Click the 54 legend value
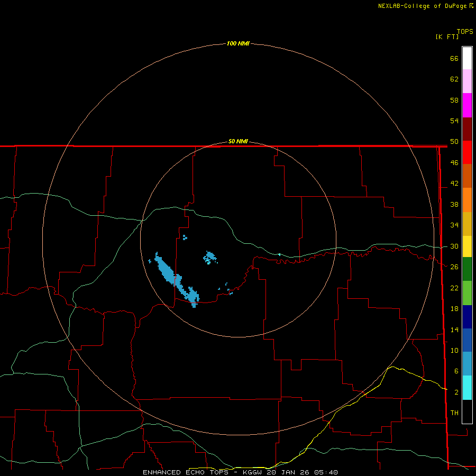476x476 pixels. (x=454, y=121)
